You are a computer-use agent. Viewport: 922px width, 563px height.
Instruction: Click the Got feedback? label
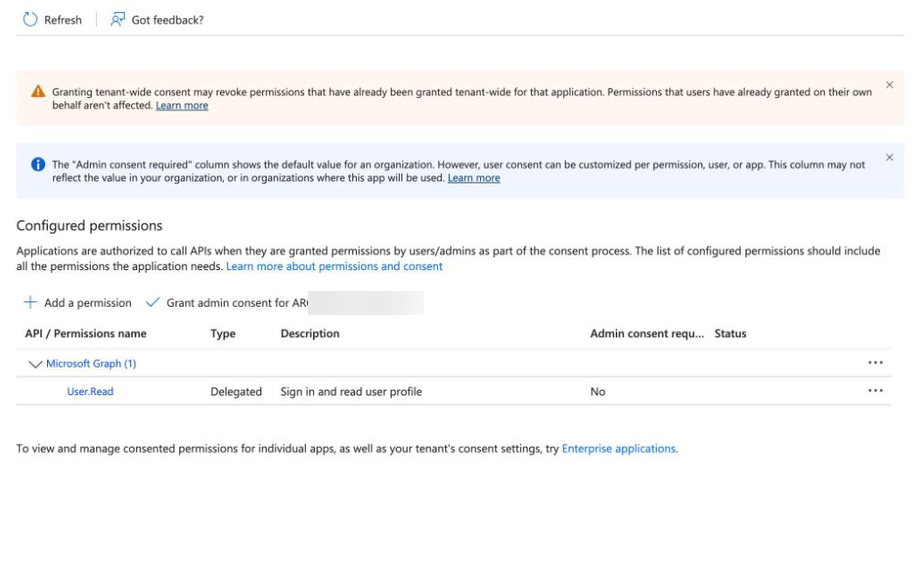[168, 20]
